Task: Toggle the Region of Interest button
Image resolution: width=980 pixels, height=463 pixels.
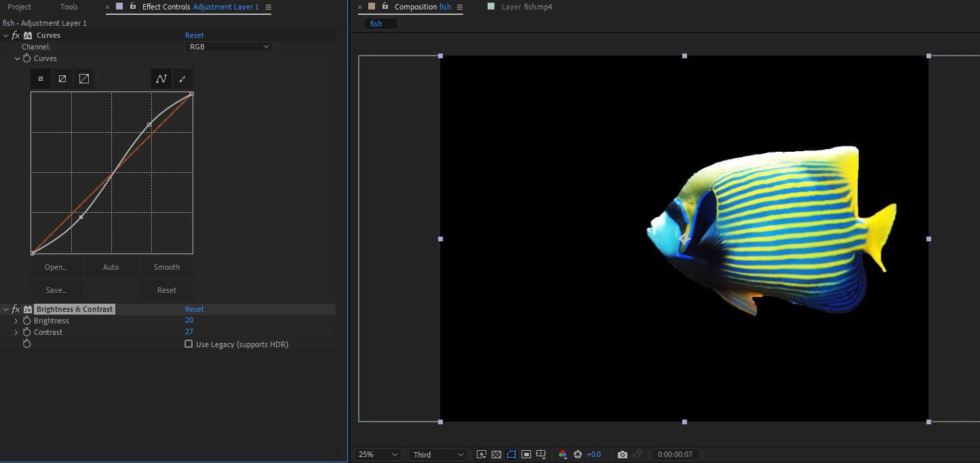Action: [526, 454]
